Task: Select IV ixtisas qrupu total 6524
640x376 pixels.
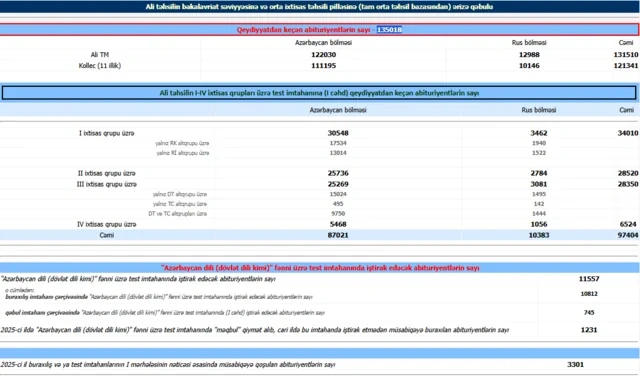Action: tap(629, 224)
